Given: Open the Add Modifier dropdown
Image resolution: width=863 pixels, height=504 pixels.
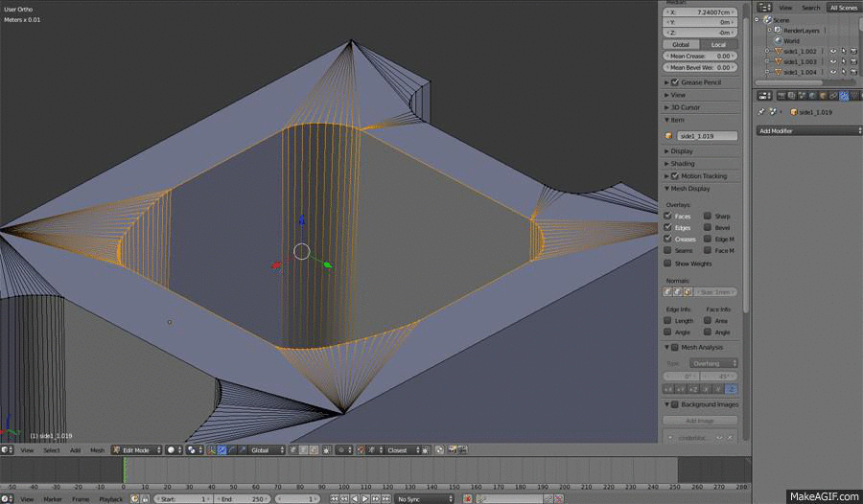Looking at the screenshot, I should coord(809,131).
